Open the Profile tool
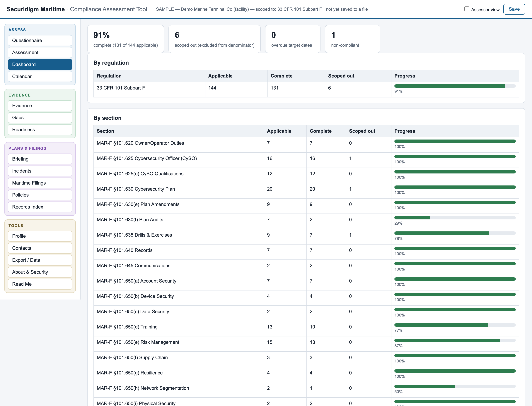 click(x=40, y=236)
